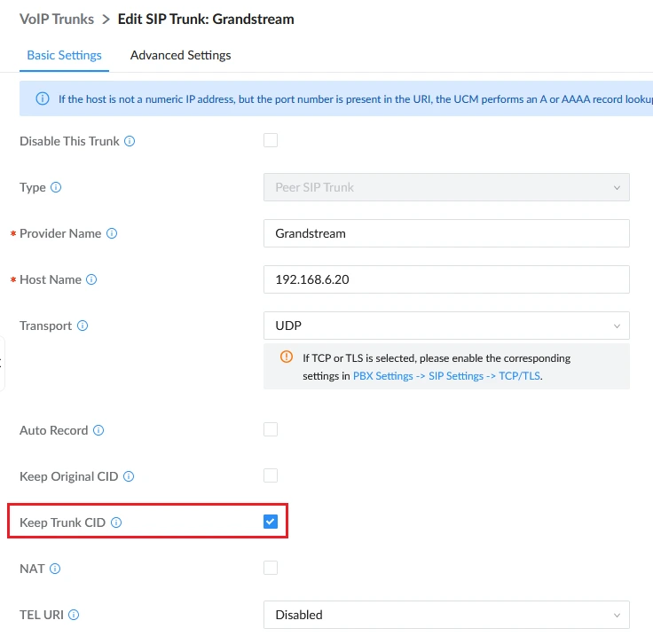The height and width of the screenshot is (644, 653).
Task: Click the info icon next to Disable This Trunk
Action: pyautogui.click(x=130, y=141)
